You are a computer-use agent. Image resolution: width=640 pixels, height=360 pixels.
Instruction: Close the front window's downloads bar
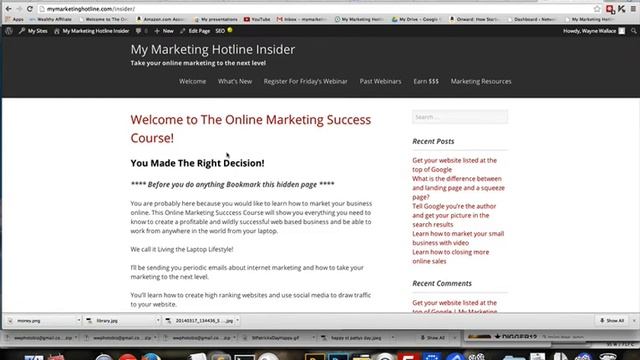click(633, 321)
